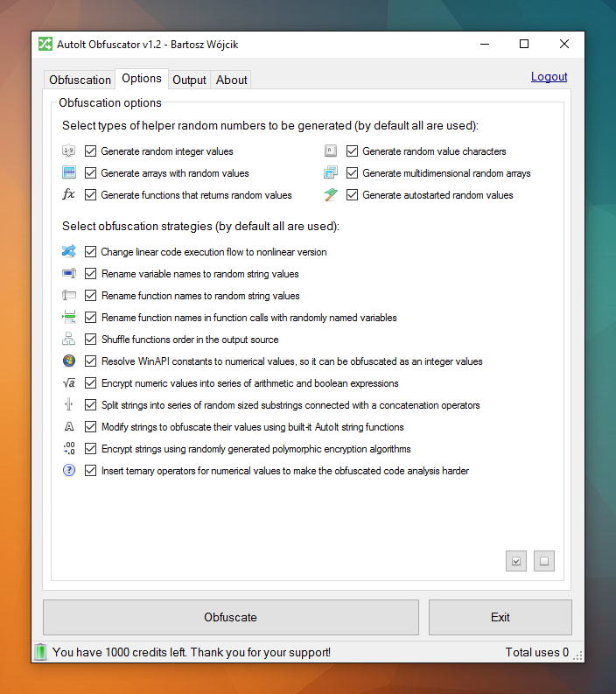Toggle Generate arrays with random values checkbox

point(90,172)
